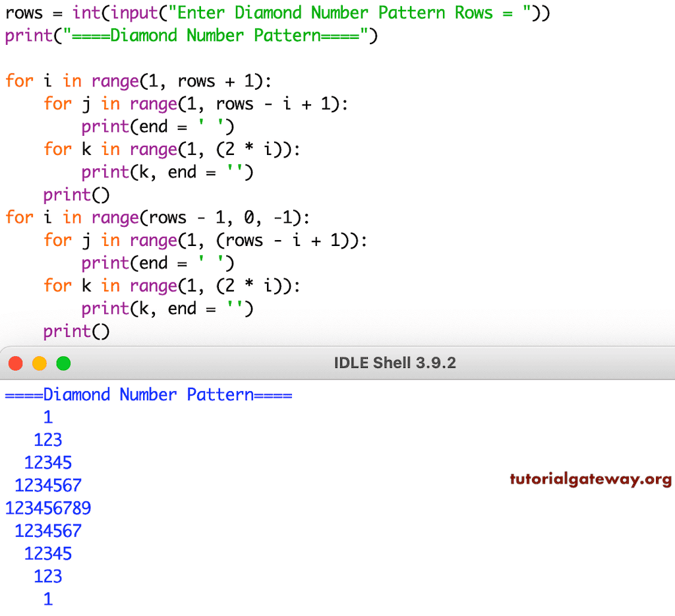Screen dimensions: 675x616
Task: Click the 12345 output line
Action: tap(48, 462)
